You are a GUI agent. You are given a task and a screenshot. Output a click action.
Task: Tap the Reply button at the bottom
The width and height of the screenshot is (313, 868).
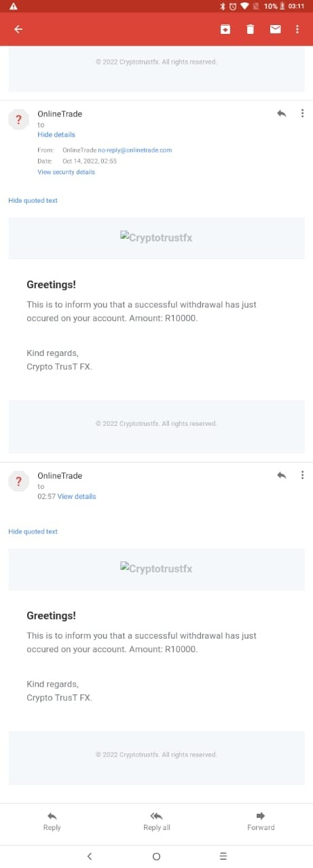pyautogui.click(x=52, y=821)
